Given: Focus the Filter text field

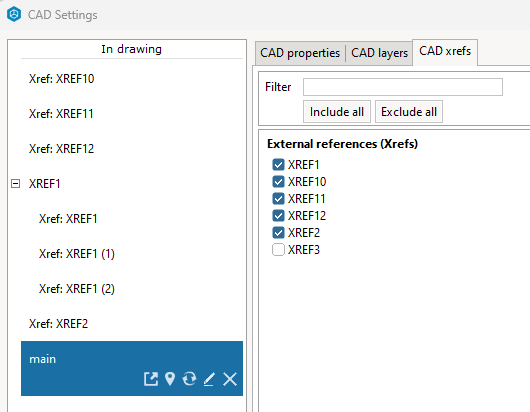Looking at the screenshot, I should coord(403,87).
